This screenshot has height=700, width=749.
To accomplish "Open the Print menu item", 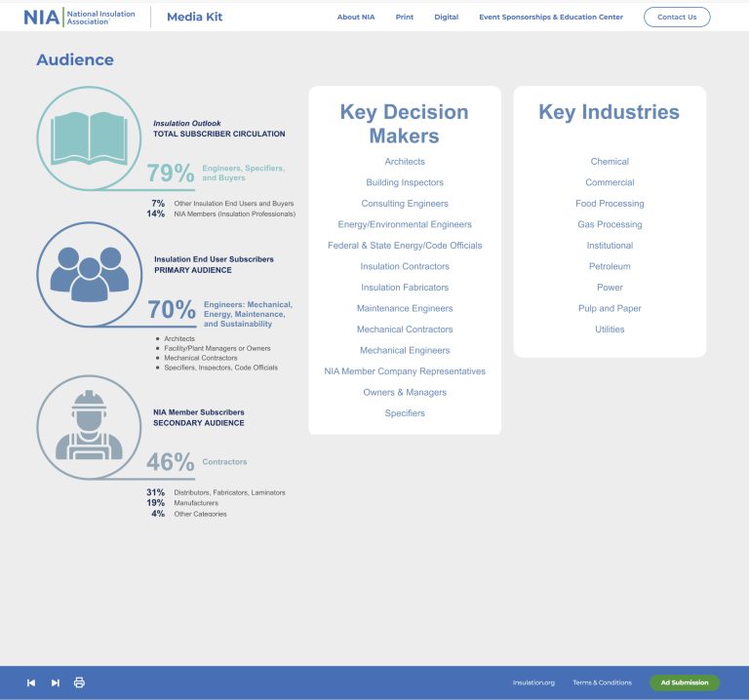I will pos(404,17).
